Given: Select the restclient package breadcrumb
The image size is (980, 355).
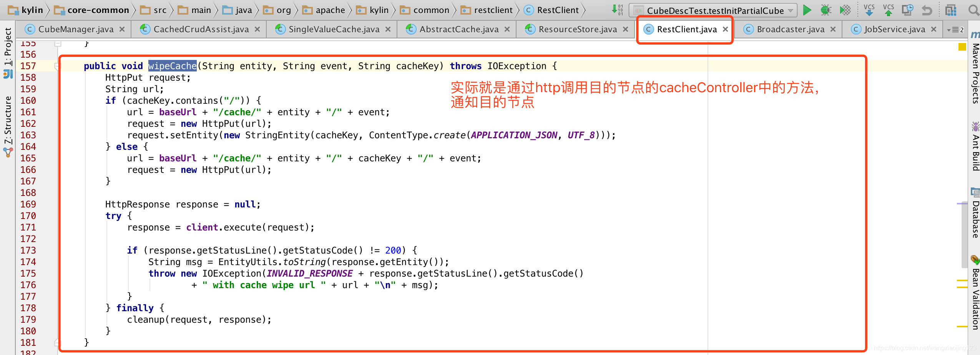Looking at the screenshot, I should tap(487, 10).
